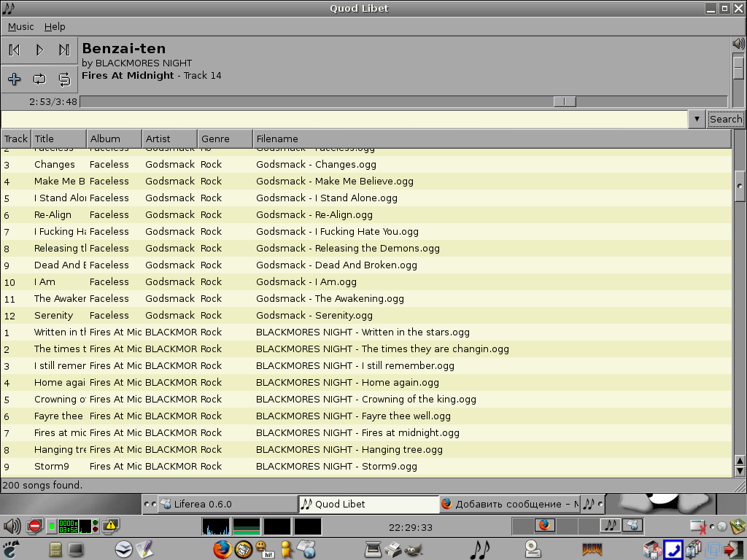Sort by the Genre column header
747x560 pixels.
tap(225, 139)
